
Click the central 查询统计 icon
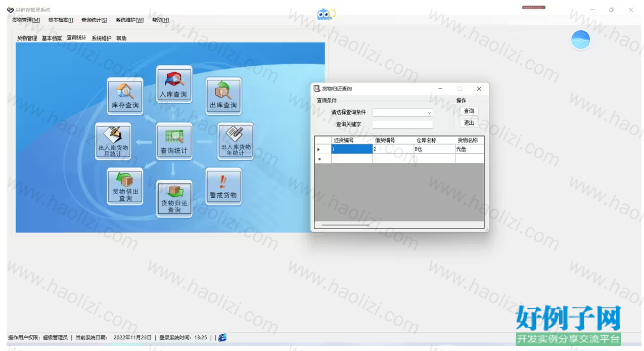pos(174,141)
